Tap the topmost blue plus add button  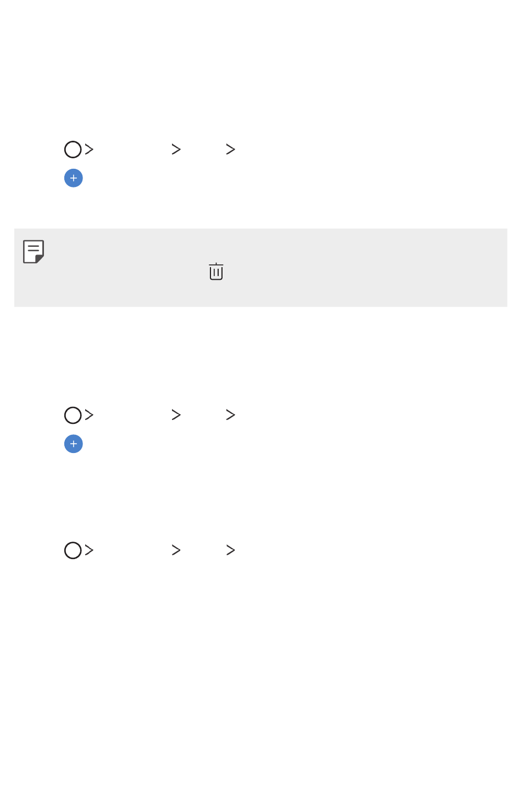coord(74,178)
